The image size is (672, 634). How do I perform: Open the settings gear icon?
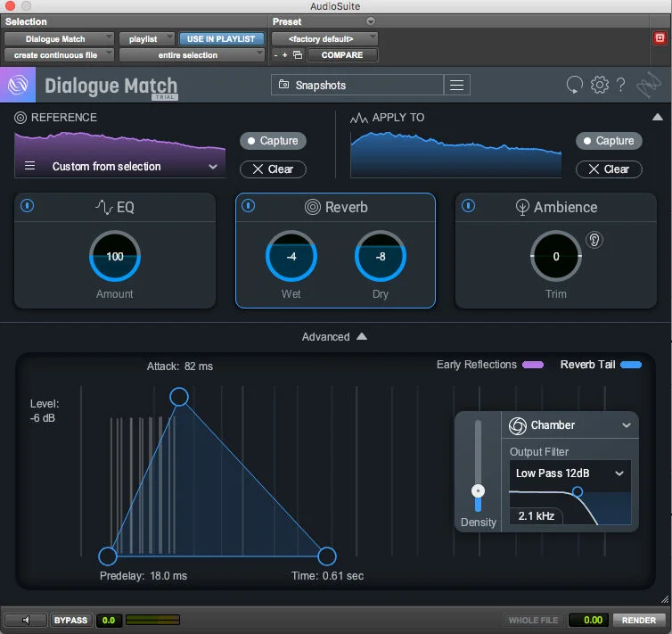point(599,85)
